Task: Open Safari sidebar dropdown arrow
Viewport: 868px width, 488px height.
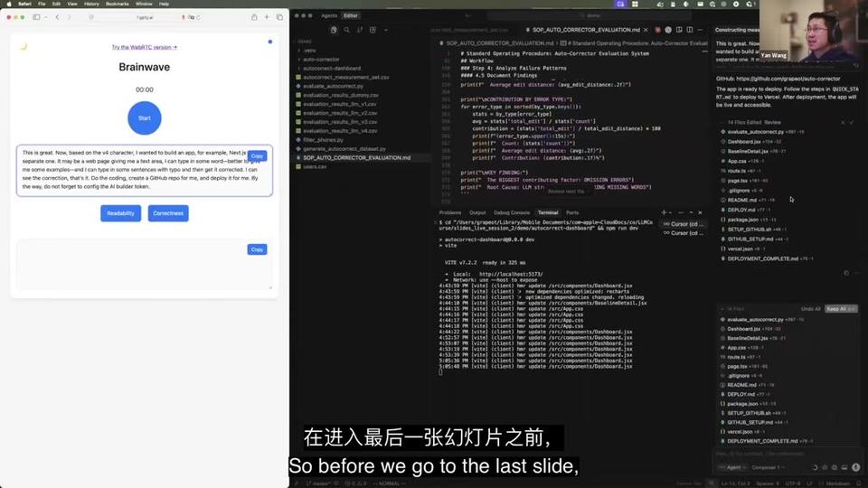Action: coord(45,17)
